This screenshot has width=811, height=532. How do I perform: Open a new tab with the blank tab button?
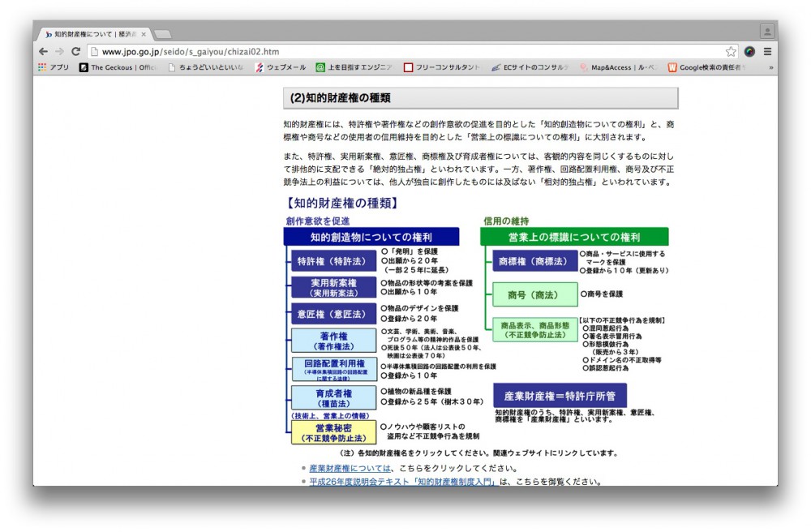[163, 35]
